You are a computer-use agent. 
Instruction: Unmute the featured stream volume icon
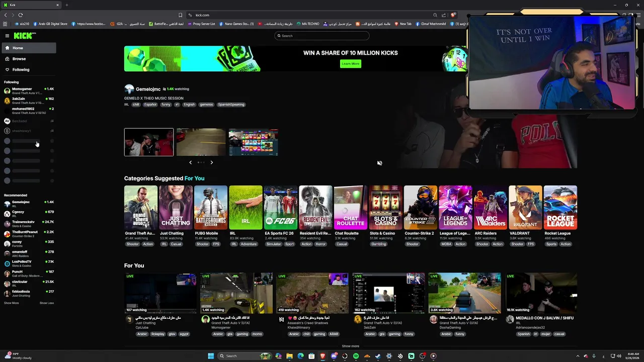[379, 163]
